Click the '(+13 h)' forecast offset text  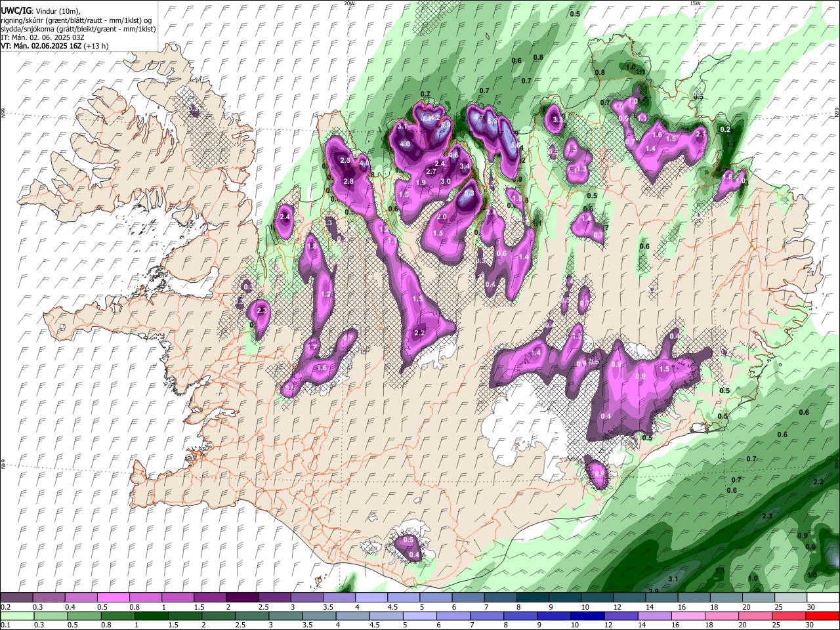point(96,46)
